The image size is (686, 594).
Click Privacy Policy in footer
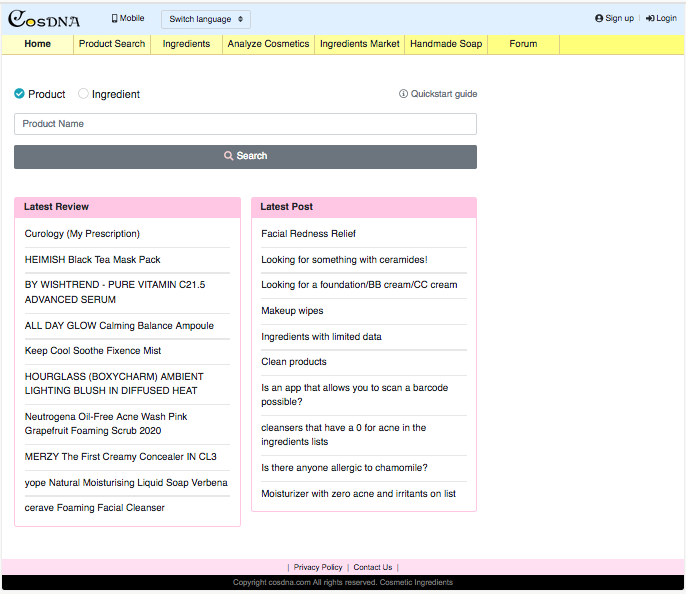point(318,567)
